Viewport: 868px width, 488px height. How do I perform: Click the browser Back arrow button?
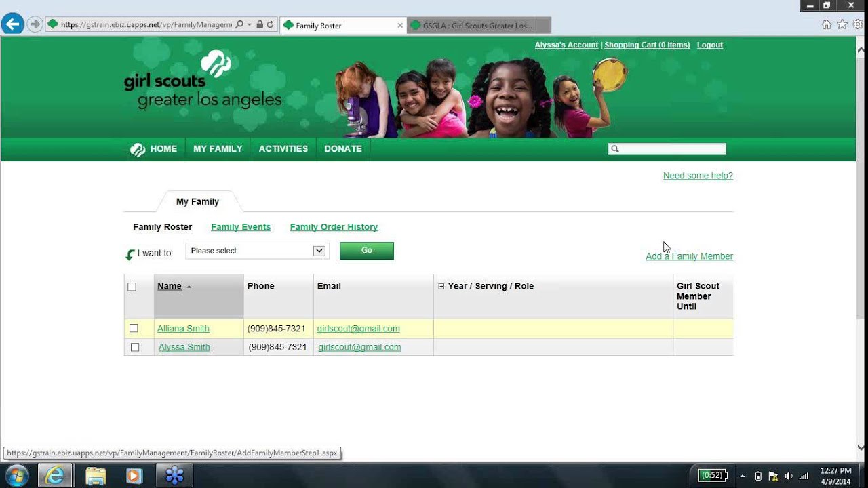click(x=12, y=24)
